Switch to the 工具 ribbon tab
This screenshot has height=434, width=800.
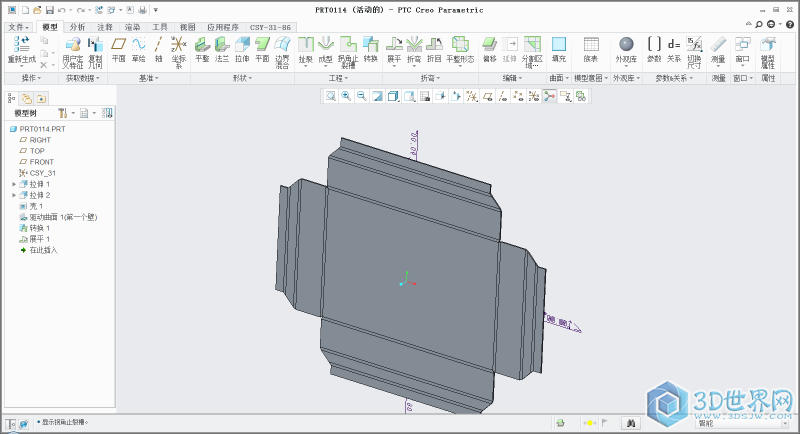pyautogui.click(x=160, y=27)
